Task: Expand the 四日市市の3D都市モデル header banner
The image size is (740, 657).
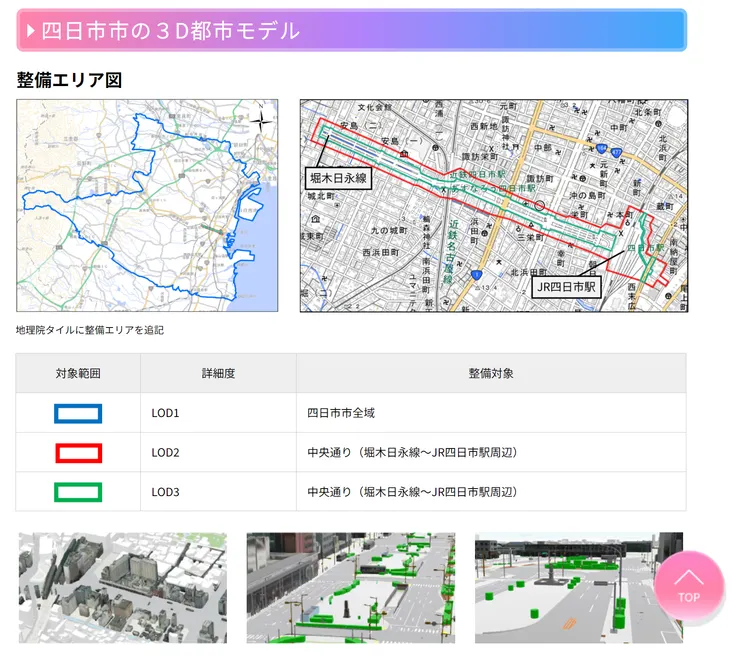Action: pos(351,30)
